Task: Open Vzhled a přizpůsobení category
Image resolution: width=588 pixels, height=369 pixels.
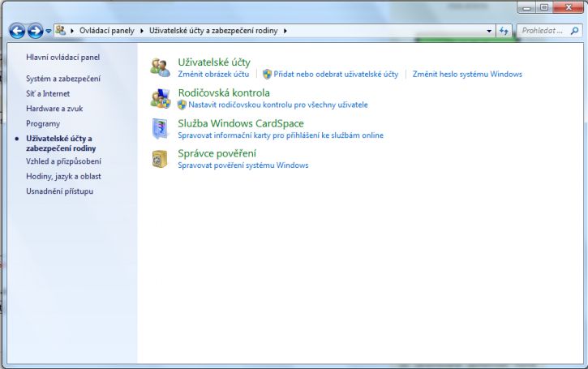Action: tap(64, 161)
